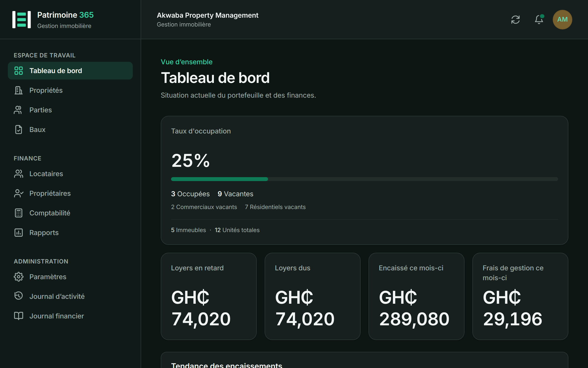Click the refresh sync icon

(x=515, y=20)
